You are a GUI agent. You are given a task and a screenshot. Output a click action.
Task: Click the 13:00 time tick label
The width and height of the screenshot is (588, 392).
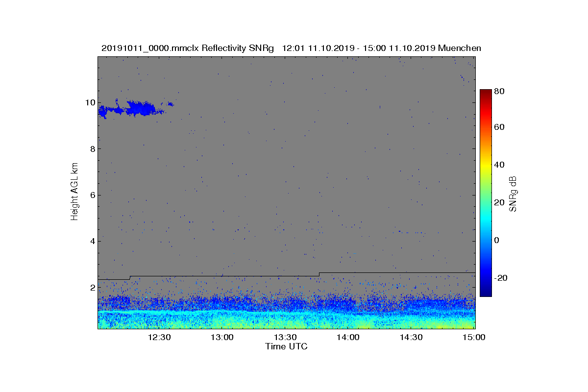[222, 337]
